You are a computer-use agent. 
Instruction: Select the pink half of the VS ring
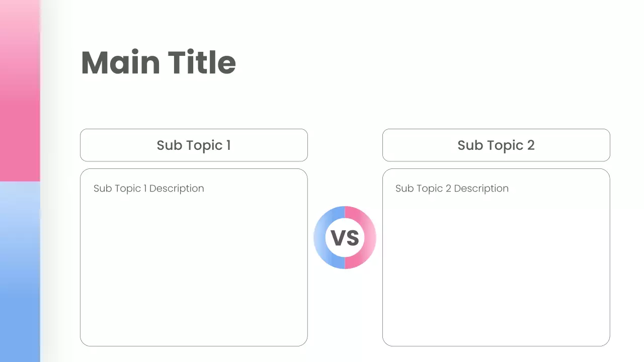(370, 238)
